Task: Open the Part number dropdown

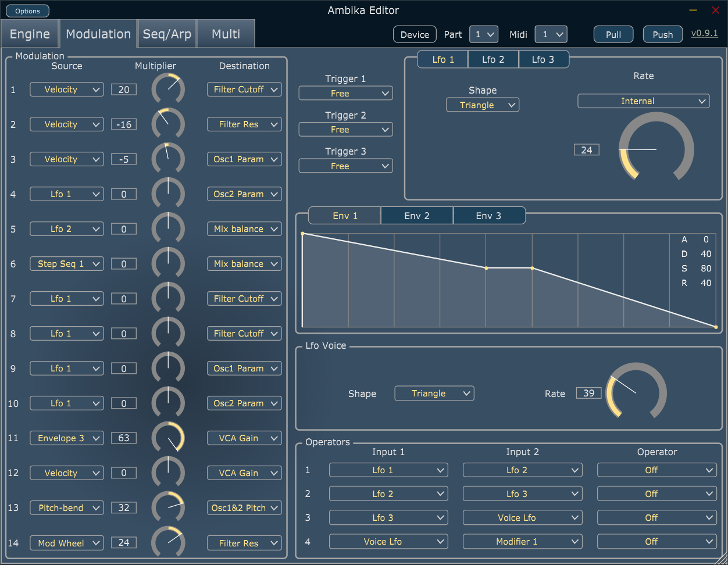Action: point(484,34)
